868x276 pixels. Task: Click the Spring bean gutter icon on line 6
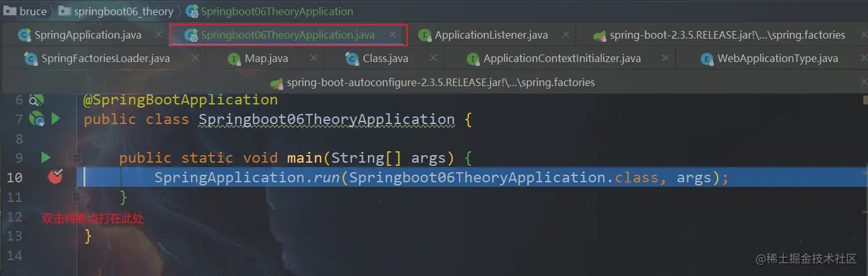(x=37, y=100)
